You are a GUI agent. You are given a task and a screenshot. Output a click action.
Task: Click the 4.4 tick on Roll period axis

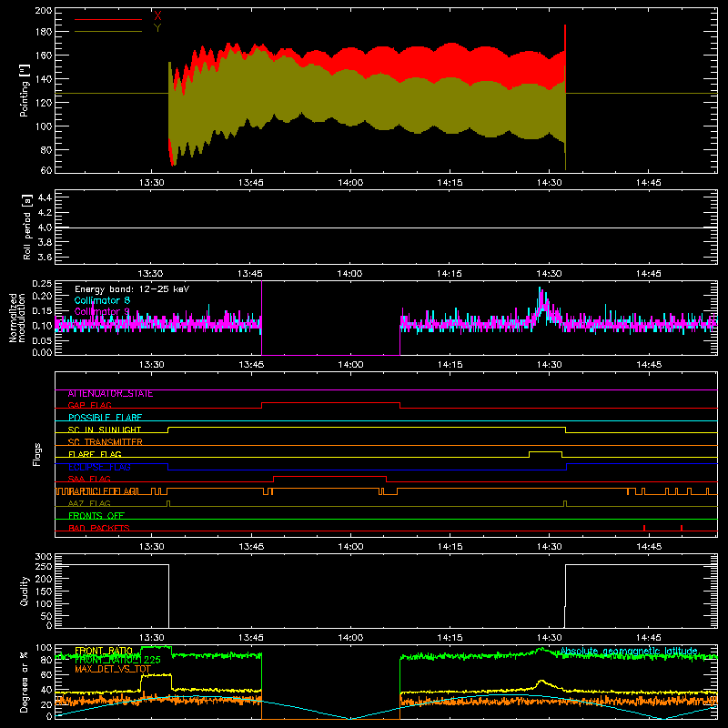(45, 197)
